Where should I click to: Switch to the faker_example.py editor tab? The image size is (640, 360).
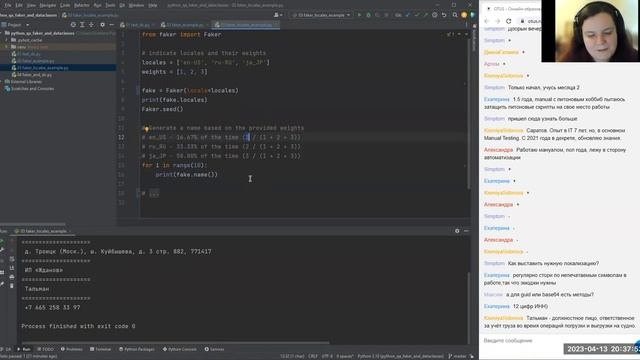pyautogui.click(x=184, y=25)
